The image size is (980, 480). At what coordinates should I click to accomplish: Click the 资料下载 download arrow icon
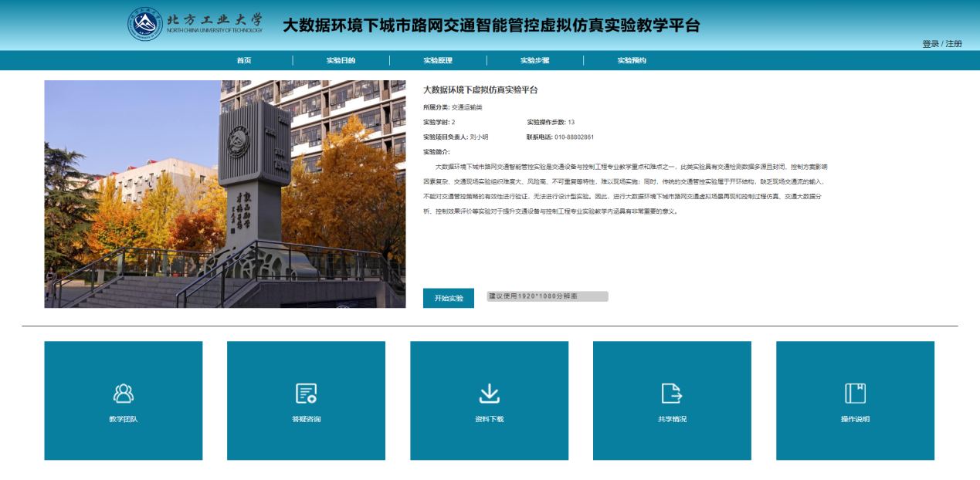tap(489, 394)
